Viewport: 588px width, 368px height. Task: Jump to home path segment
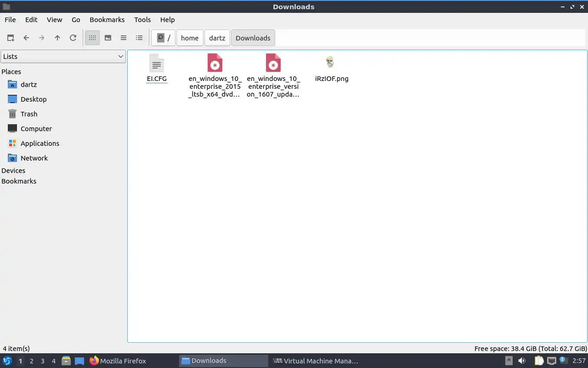[x=190, y=38]
